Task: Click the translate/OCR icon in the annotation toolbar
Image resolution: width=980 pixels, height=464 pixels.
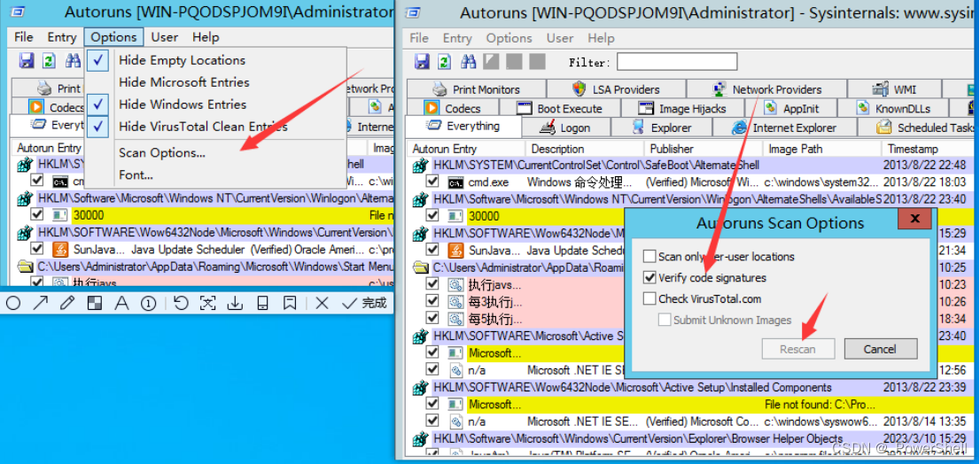Action: tap(208, 304)
